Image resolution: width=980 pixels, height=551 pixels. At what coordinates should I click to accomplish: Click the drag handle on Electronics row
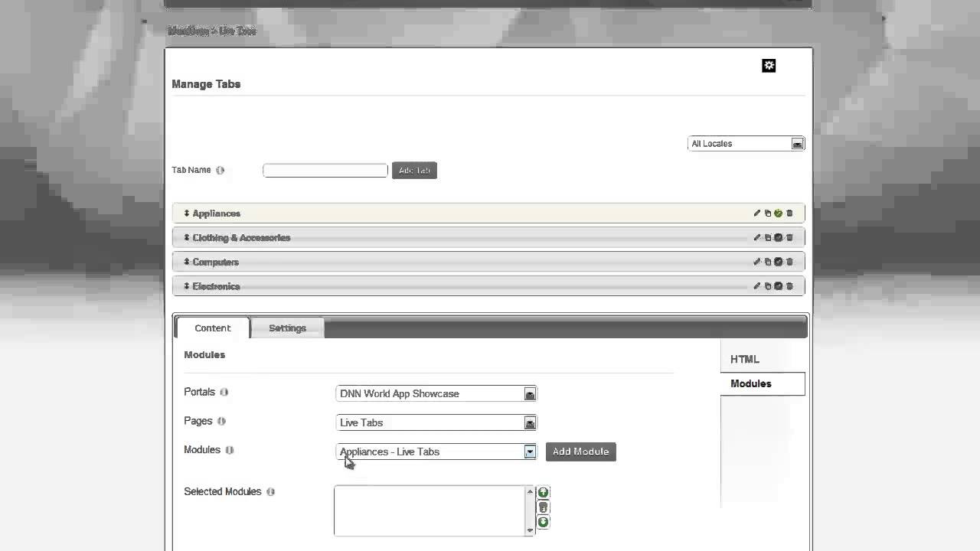point(186,286)
